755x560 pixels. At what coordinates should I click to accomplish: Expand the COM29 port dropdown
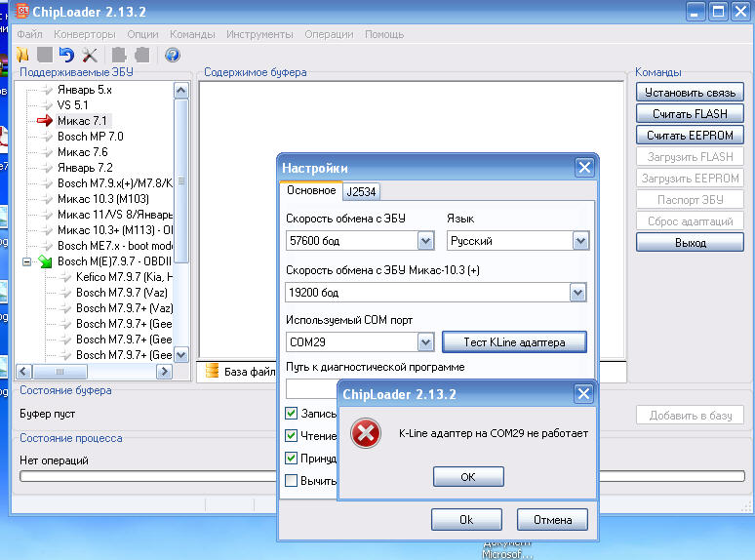pos(425,342)
